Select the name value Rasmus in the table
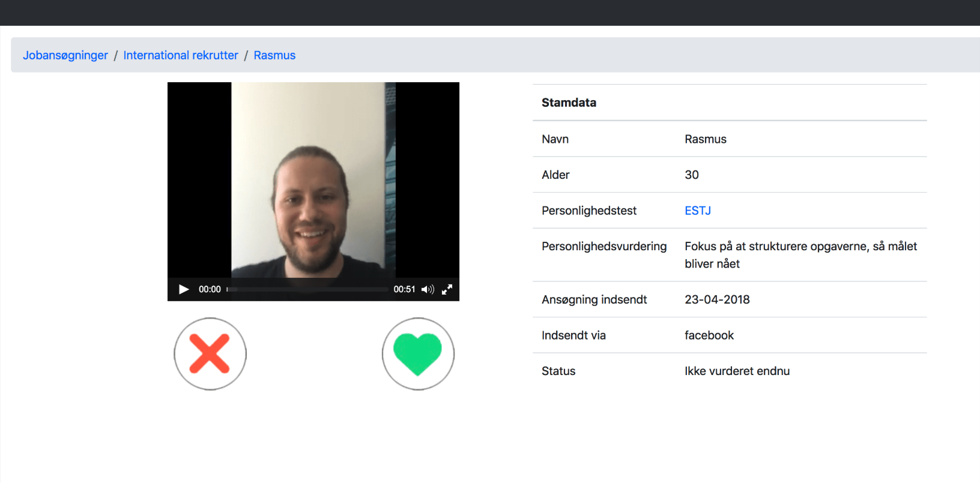980x483 pixels. point(706,139)
